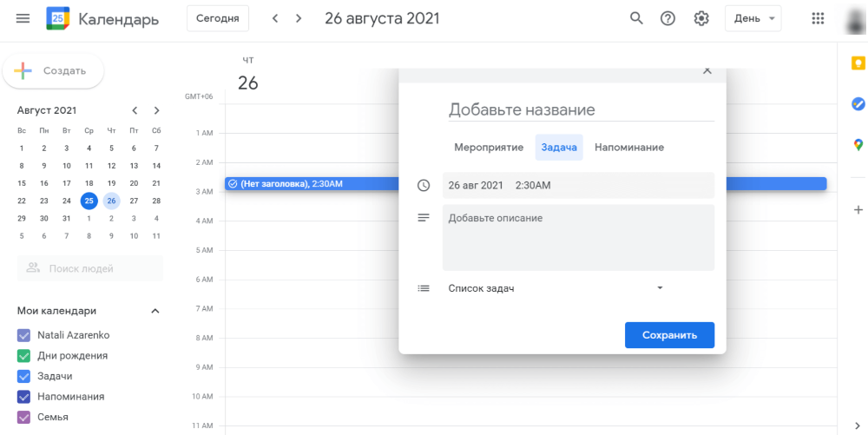Screen dimensions: 868x435
Task: Open the settings gear menu
Action: click(701, 19)
